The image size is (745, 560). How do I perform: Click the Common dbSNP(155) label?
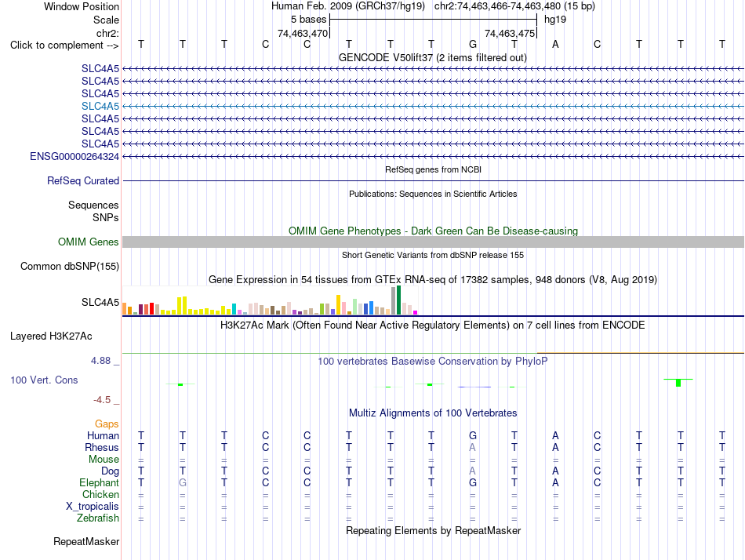70,266
